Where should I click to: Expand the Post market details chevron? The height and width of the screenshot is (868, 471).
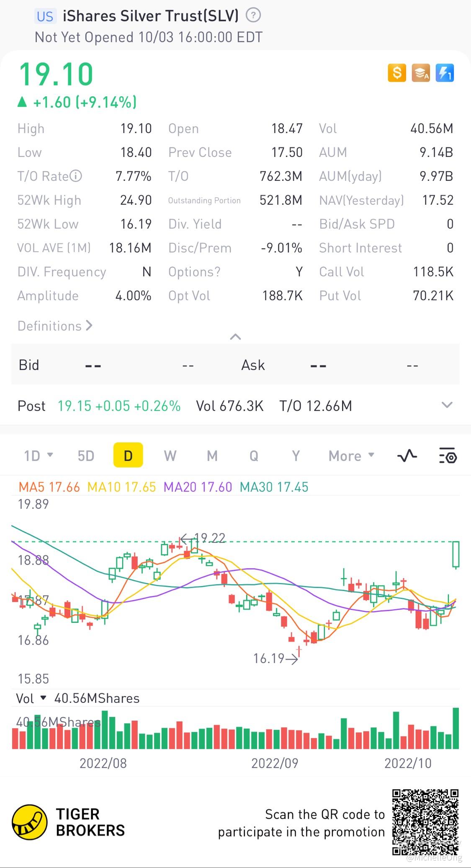tap(447, 405)
